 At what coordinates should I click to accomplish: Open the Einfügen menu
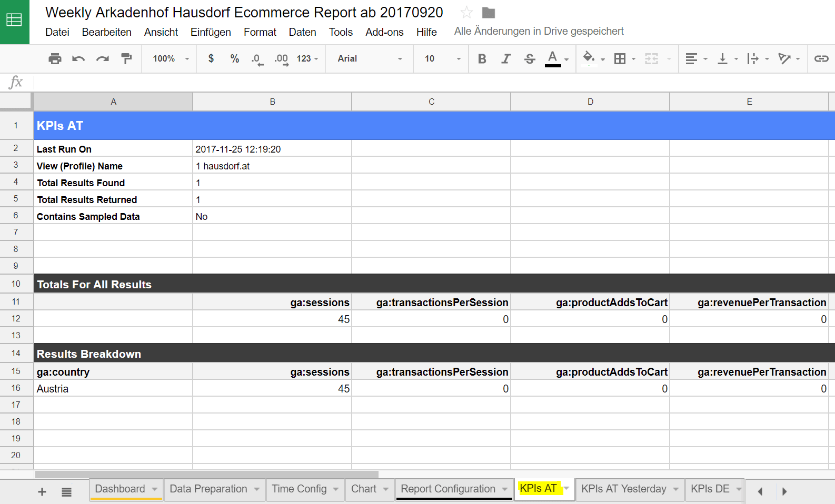(x=211, y=32)
